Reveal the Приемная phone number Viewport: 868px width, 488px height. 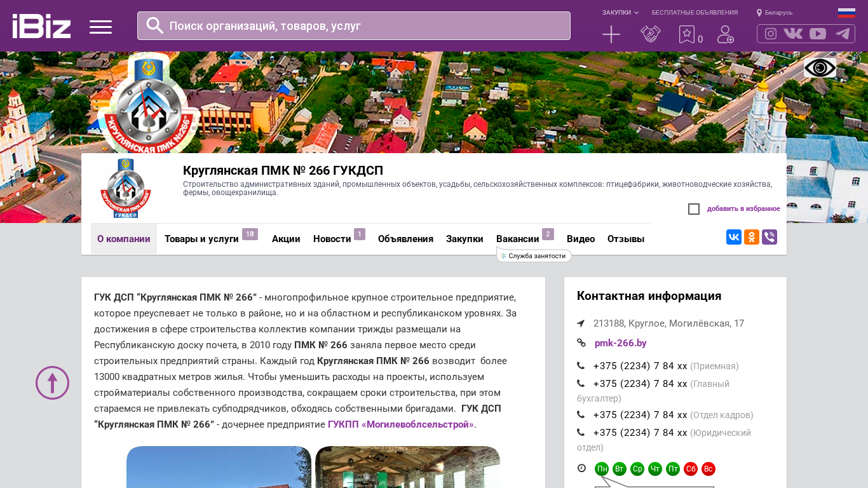640,366
